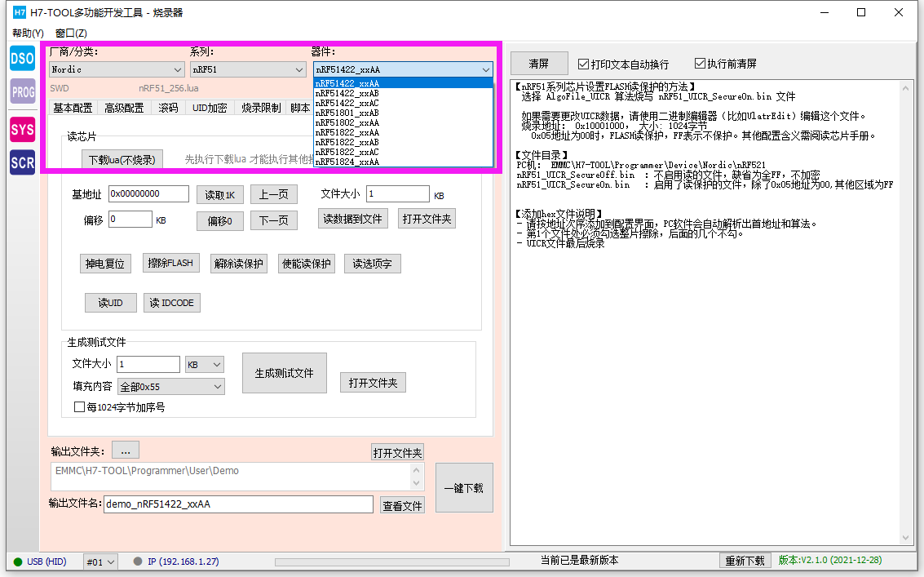Open the manufacturer dropdown showing Nordic
The image size is (924, 577).
(x=117, y=69)
